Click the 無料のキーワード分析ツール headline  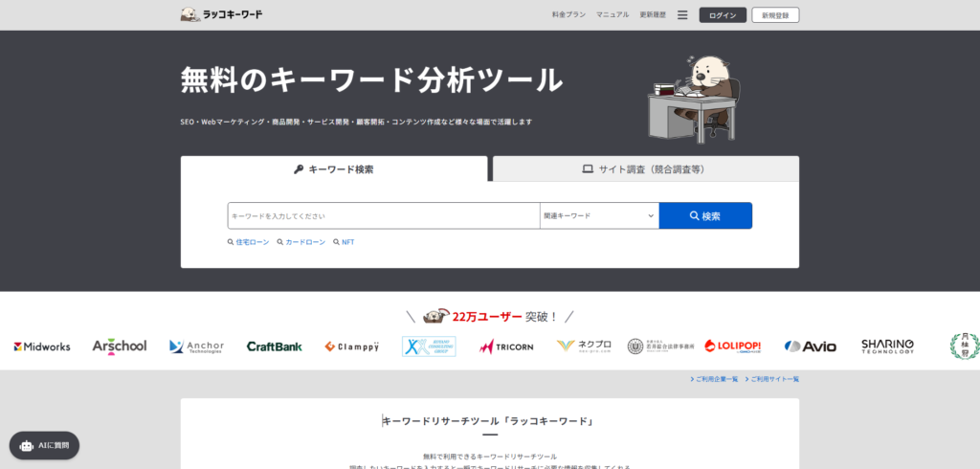tap(372, 80)
